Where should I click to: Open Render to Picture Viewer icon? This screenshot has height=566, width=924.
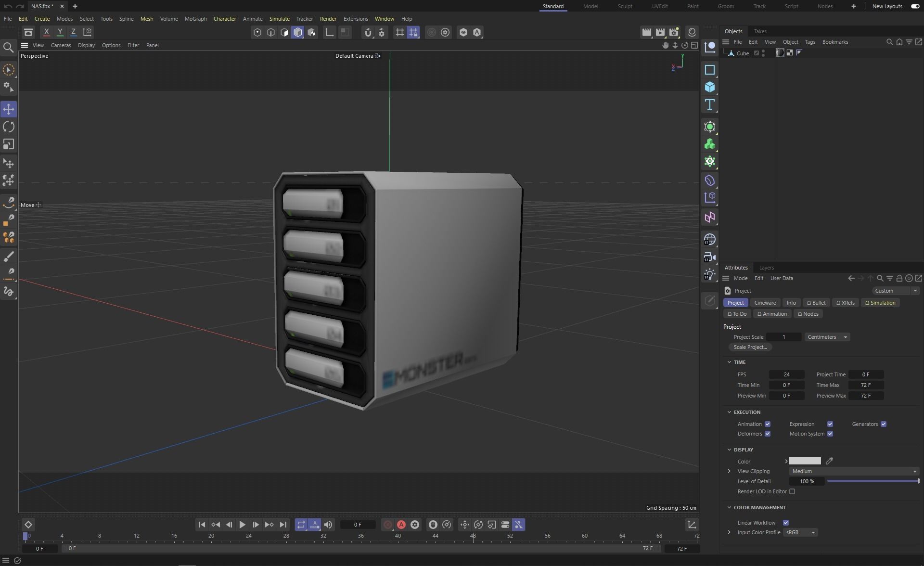click(x=660, y=32)
